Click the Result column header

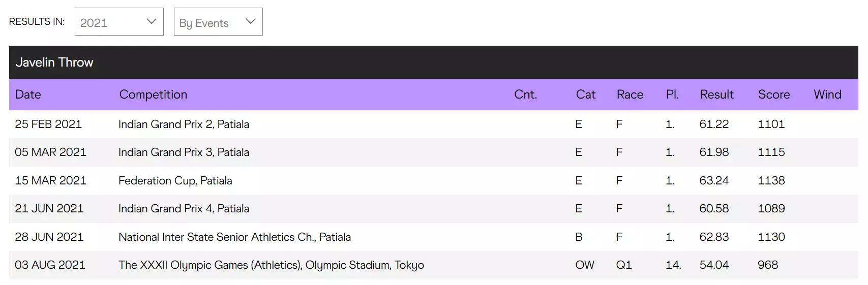716,94
